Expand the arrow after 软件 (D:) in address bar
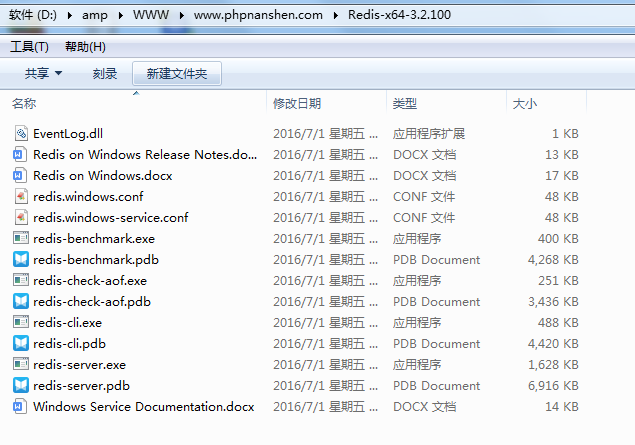The image size is (635, 445). (70, 15)
